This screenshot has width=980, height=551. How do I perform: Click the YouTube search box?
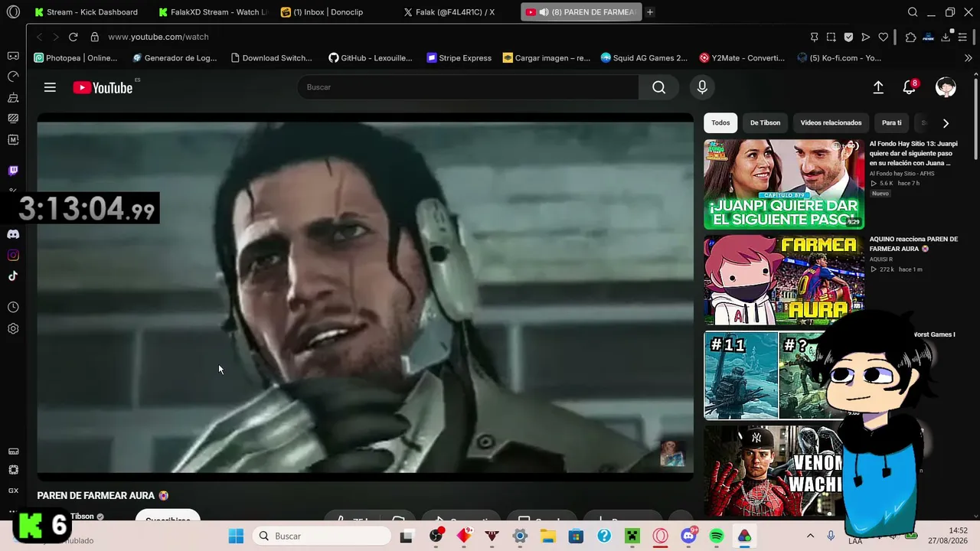tap(468, 87)
